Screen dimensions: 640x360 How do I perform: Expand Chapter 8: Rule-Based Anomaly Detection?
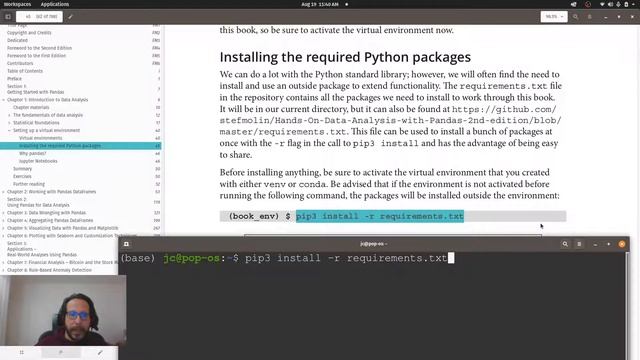click(4, 270)
